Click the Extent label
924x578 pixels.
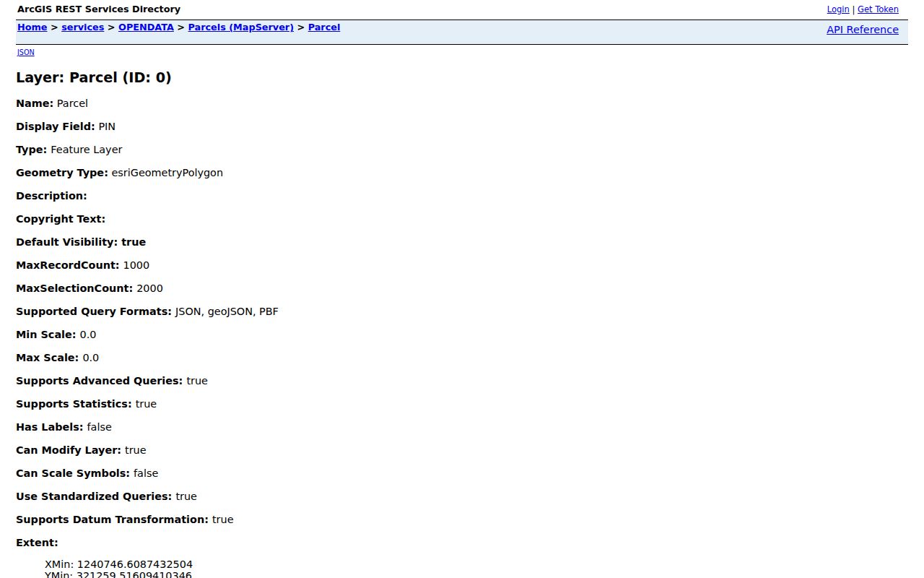[x=37, y=543]
